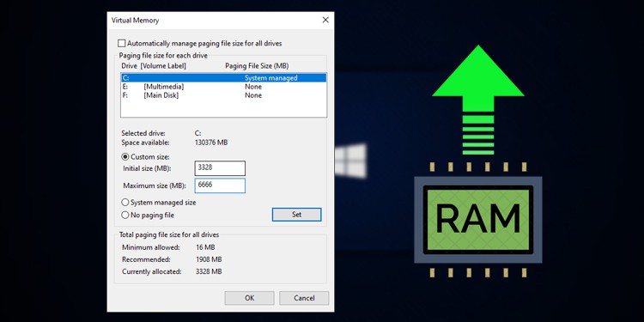Click the Paging File Size (MB) column header
This screenshot has height=322, width=644.
(257, 66)
